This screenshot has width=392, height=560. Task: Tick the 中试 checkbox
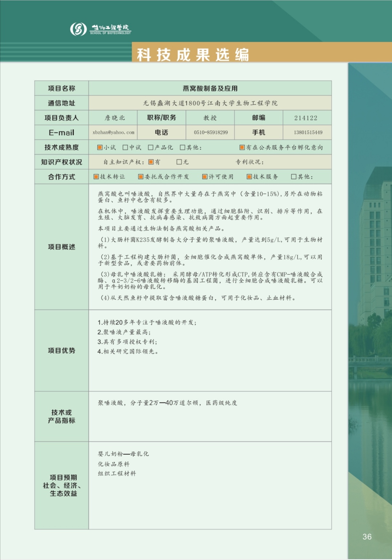pyautogui.click(x=125, y=147)
